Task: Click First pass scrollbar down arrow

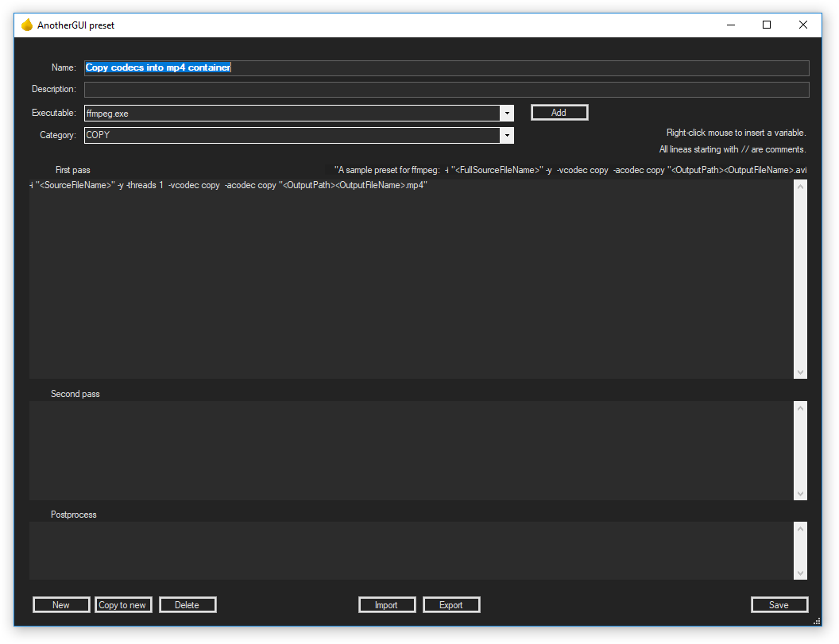Action: (801, 372)
